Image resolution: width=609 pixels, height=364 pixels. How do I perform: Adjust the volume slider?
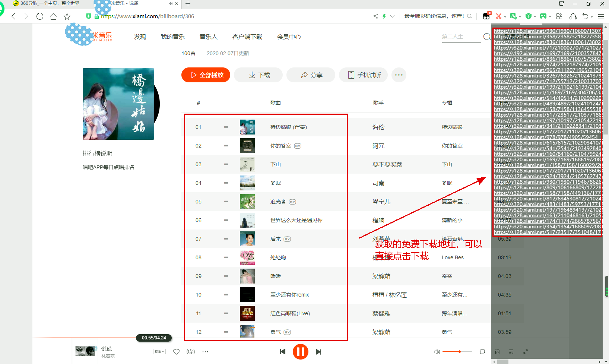click(457, 352)
